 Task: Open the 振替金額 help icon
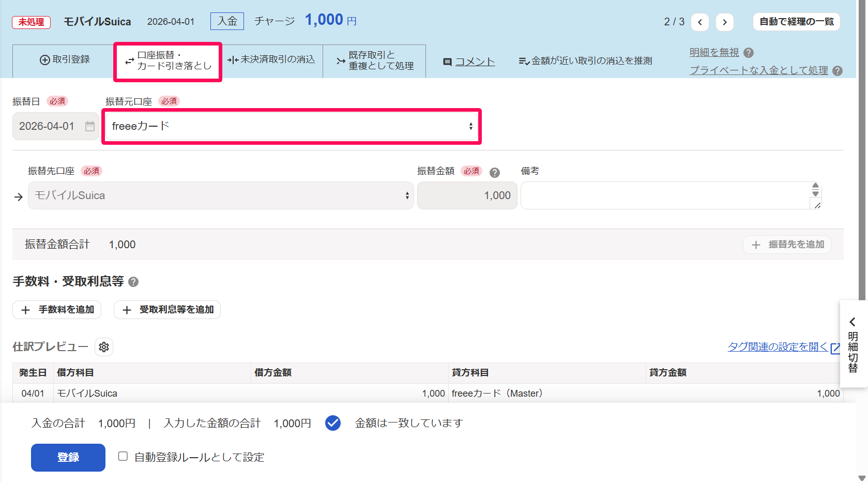[495, 173]
